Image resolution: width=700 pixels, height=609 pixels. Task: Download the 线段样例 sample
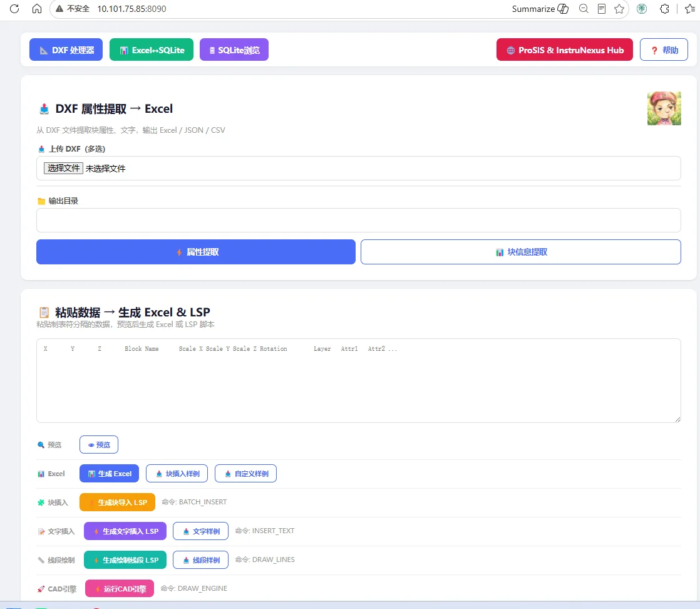click(200, 560)
